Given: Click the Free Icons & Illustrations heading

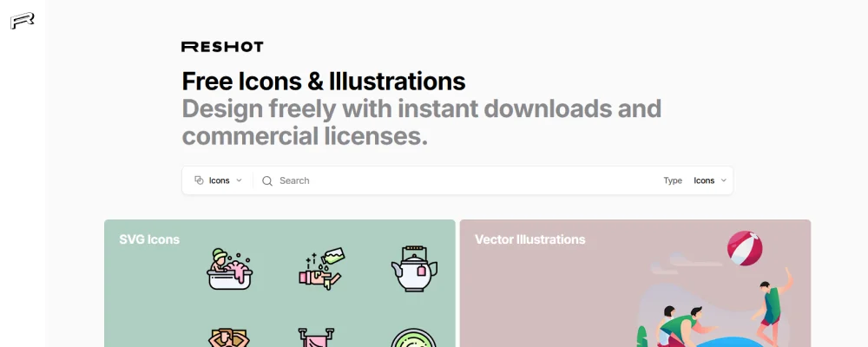Looking at the screenshot, I should (323, 81).
